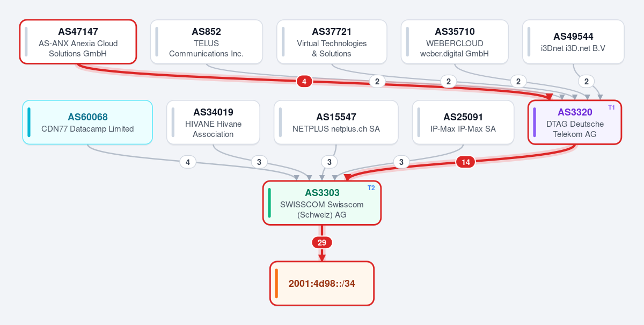Click the AS852 TELUS Communications node
This screenshot has width=644, height=325.
[206, 42]
